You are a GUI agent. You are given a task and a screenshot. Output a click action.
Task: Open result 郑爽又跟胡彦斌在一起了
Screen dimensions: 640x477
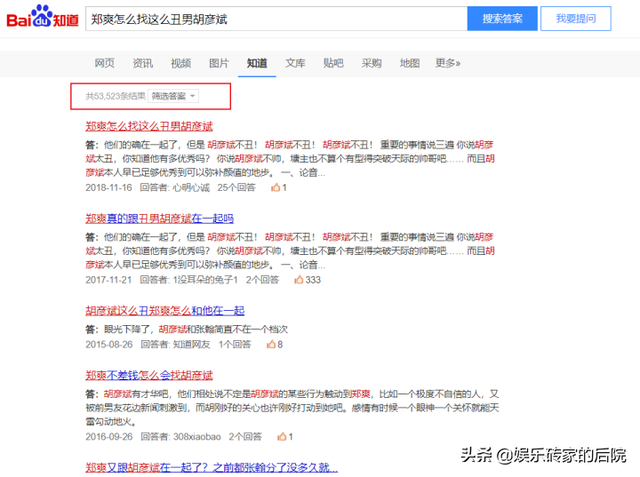click(211, 468)
